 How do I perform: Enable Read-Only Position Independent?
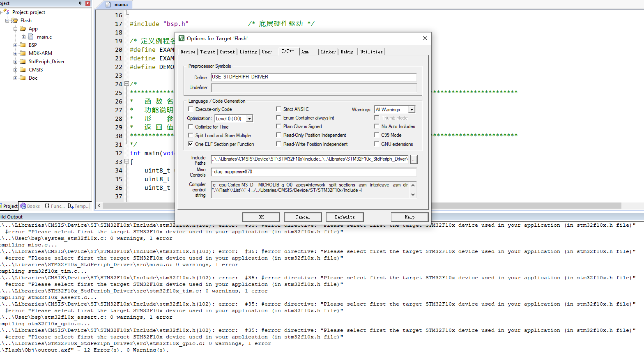[278, 135]
